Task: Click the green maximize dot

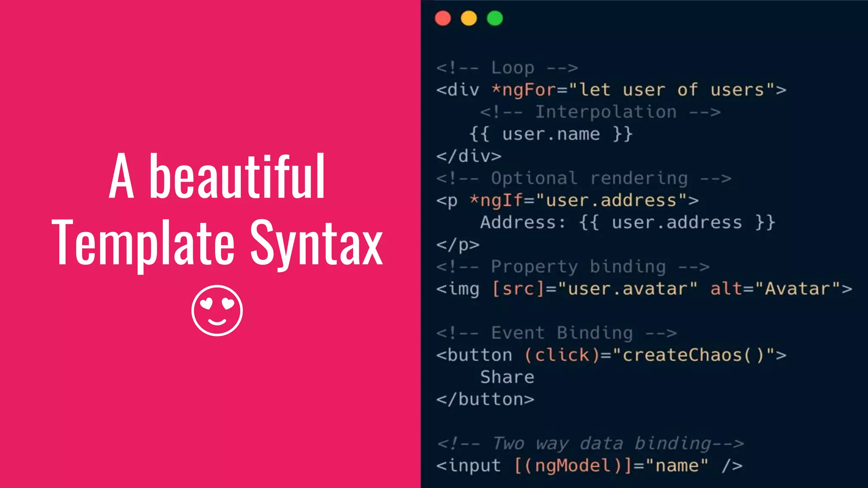Action: tap(495, 19)
